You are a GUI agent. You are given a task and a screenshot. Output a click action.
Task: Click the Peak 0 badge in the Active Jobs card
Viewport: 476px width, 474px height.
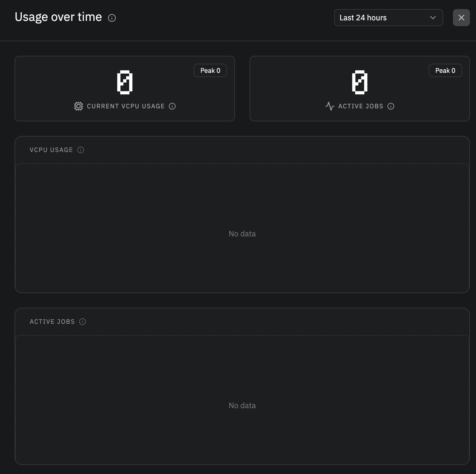(445, 70)
